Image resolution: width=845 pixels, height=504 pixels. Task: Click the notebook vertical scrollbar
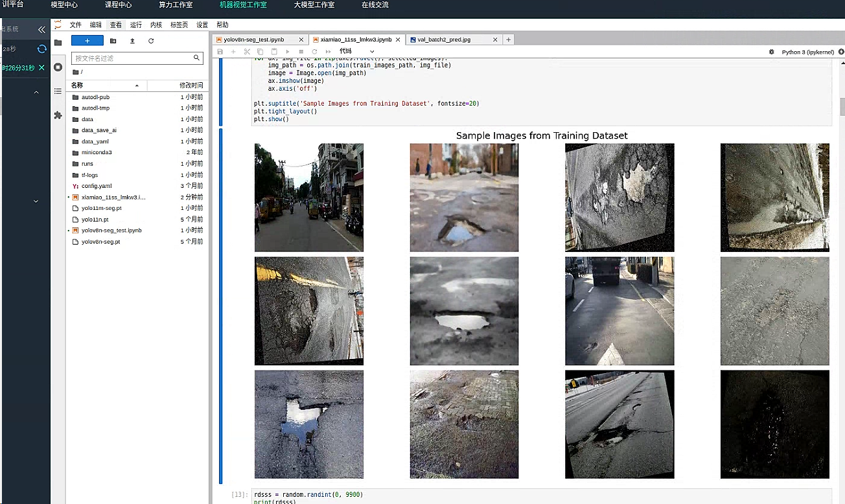tap(842, 107)
